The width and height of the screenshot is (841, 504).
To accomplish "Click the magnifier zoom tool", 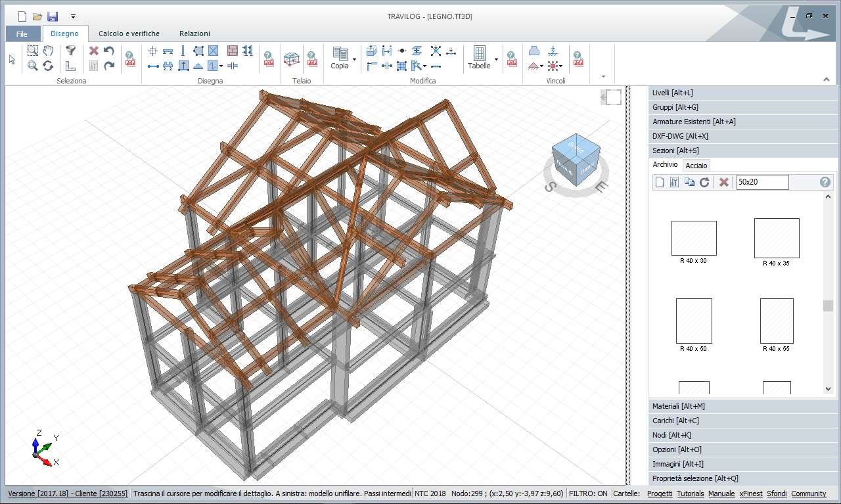I will pyautogui.click(x=32, y=66).
